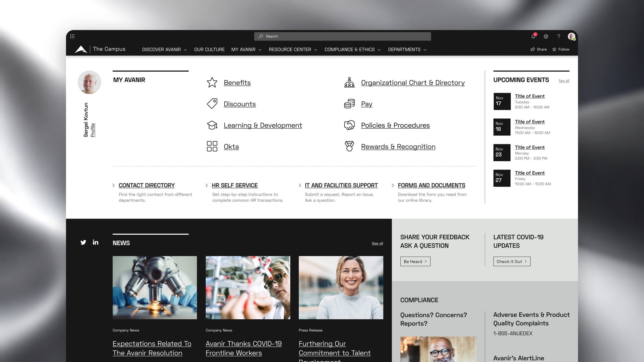Open notifications bell icon

click(533, 36)
